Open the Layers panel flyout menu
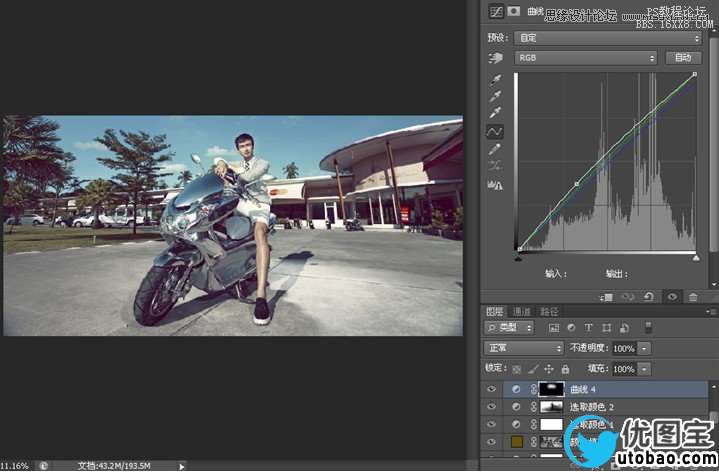The image size is (719, 472). (x=712, y=312)
